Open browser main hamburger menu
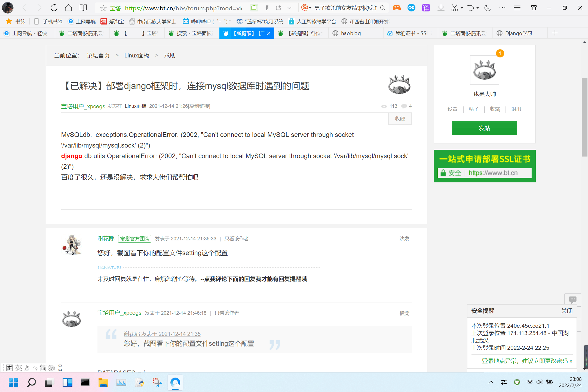Screen dimensions: 588x392 517,8
